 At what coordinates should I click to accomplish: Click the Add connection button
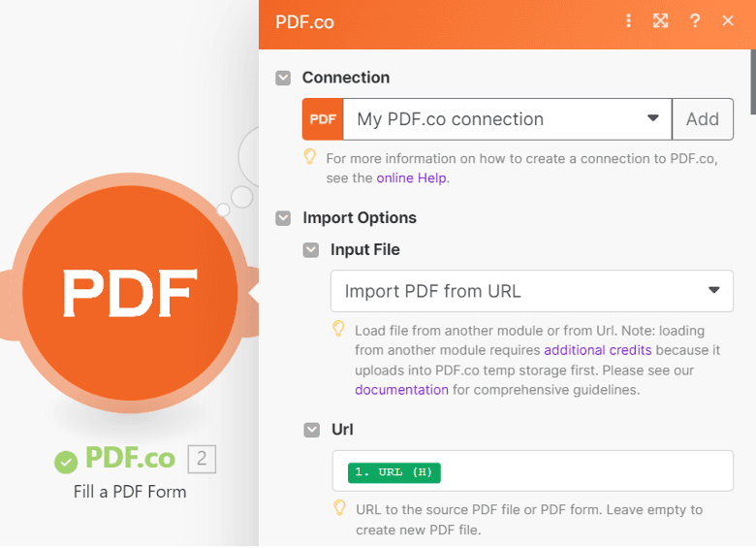point(703,119)
